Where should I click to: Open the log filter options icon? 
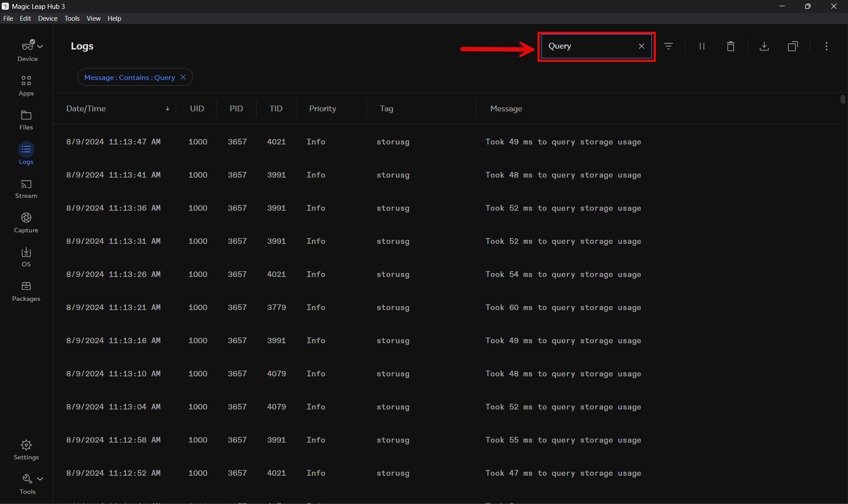tap(668, 46)
